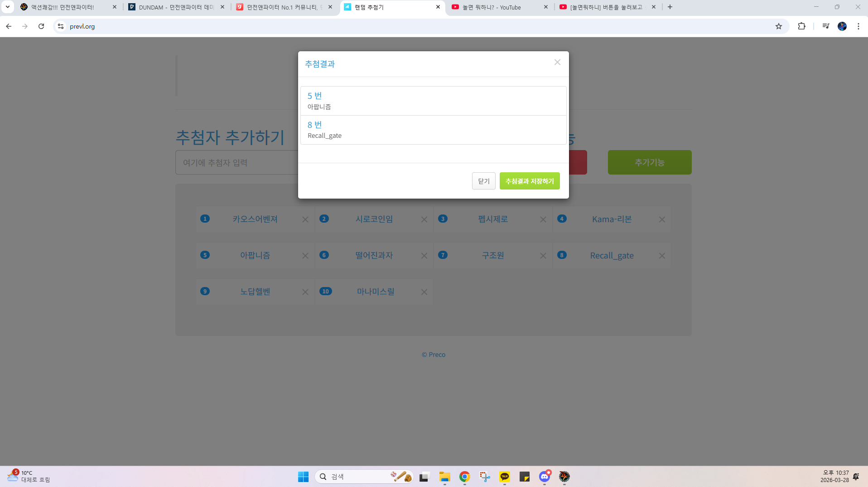Open the media control icon in toolbar
868x487 pixels.
(x=825, y=26)
